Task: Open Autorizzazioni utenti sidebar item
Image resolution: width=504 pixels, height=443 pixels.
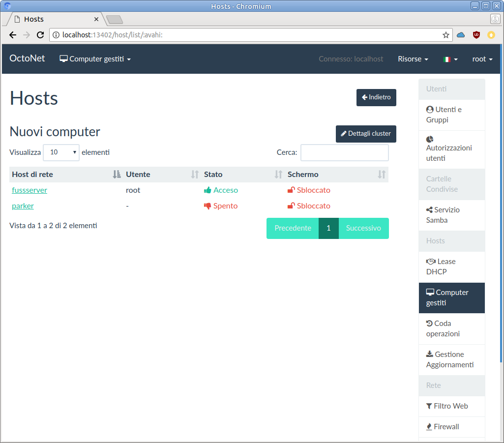Action: [x=451, y=149]
